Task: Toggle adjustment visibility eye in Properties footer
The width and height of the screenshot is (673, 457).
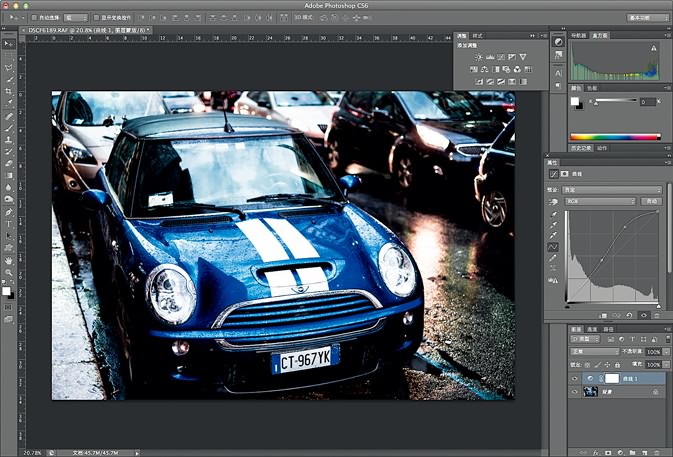Action: coord(643,315)
